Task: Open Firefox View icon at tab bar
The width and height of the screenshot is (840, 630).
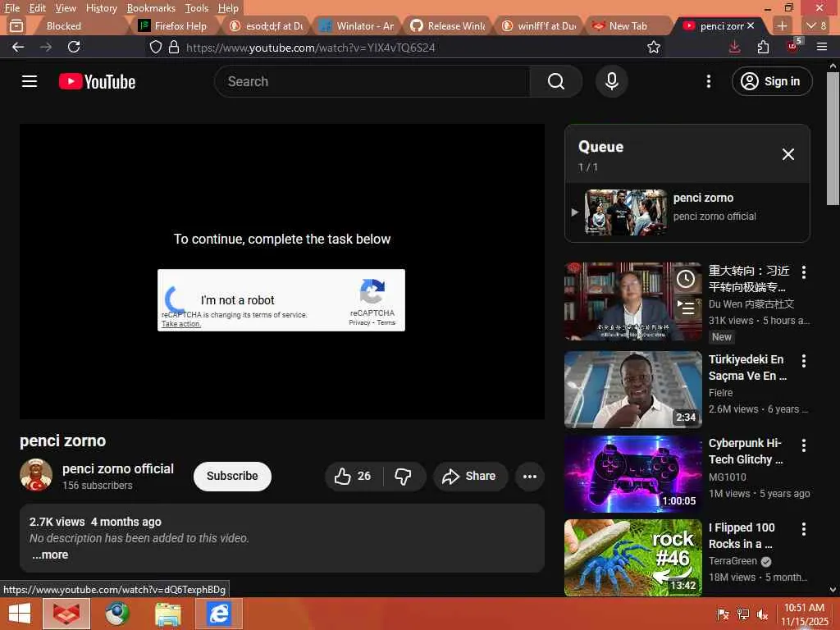Action: click(x=16, y=25)
